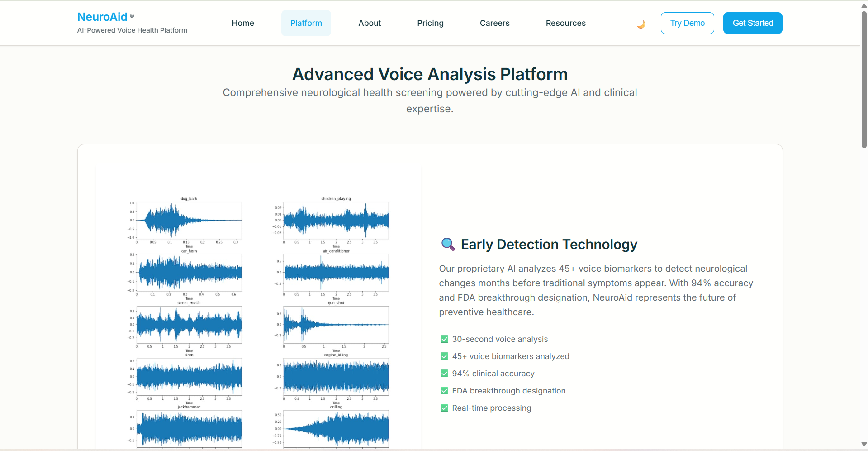Click the 30-second voice analysis text
This screenshot has width=868, height=451.
tap(500, 339)
